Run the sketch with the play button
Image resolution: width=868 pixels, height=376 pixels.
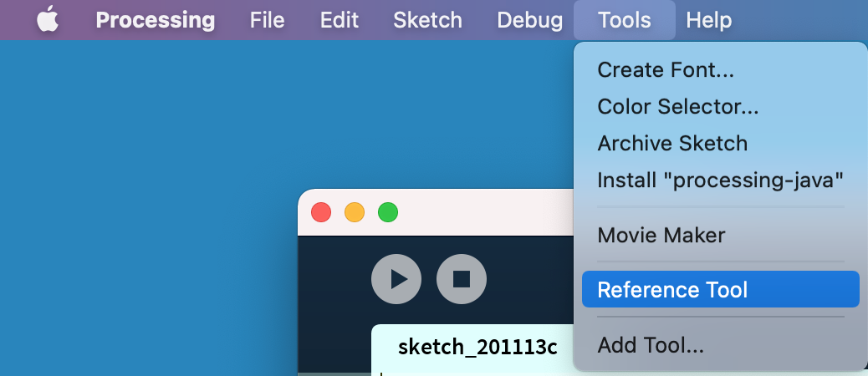(396, 279)
